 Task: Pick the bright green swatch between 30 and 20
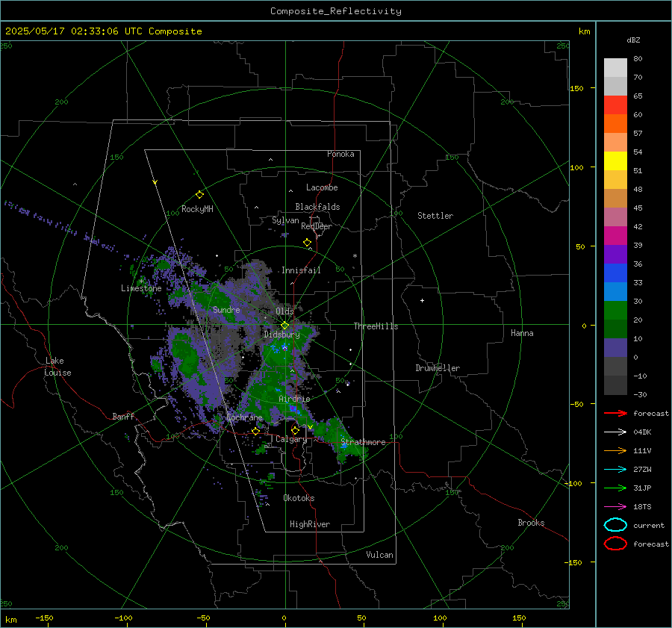[615, 311]
